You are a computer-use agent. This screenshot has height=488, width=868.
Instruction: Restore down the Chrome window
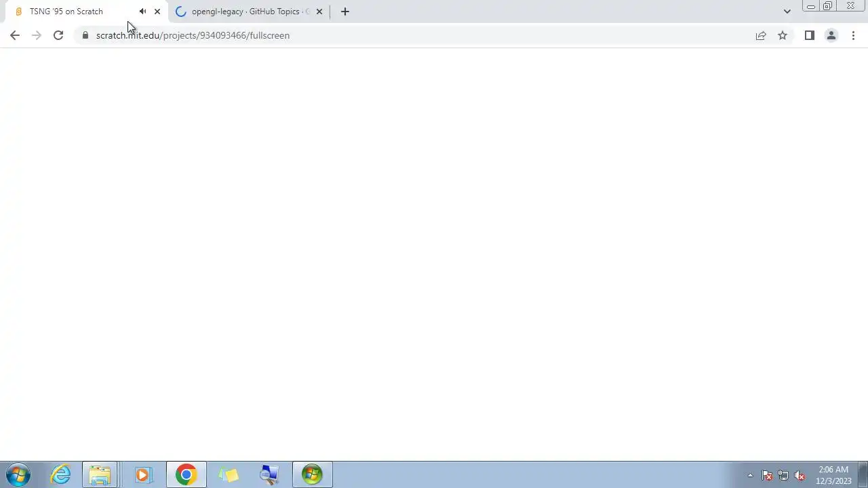point(827,6)
